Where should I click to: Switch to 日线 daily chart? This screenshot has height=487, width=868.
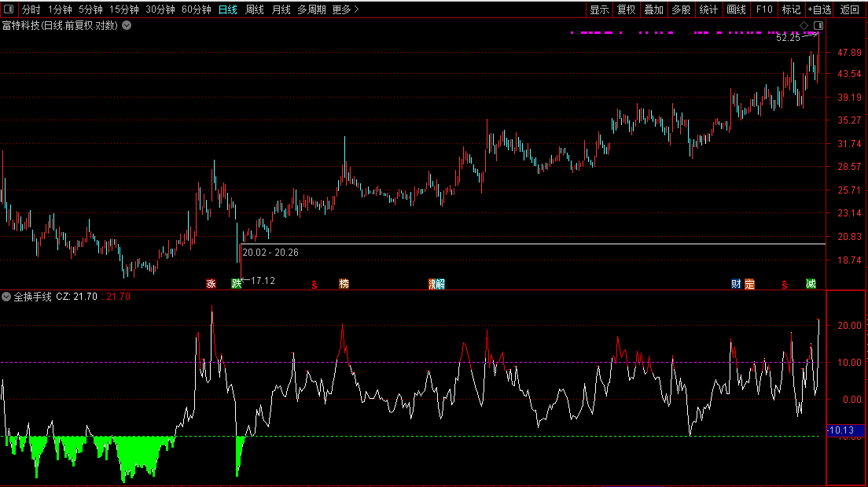click(x=227, y=9)
